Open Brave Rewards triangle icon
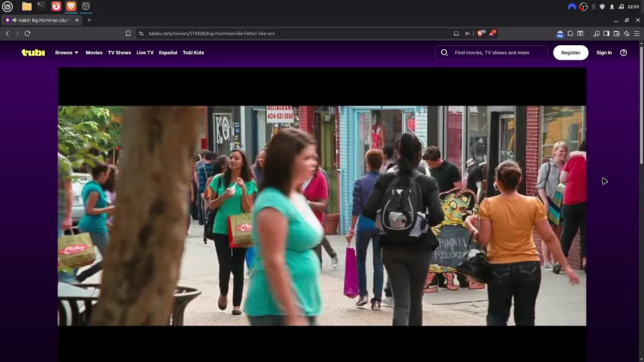Viewport: 644px width, 362px height. 492,33
